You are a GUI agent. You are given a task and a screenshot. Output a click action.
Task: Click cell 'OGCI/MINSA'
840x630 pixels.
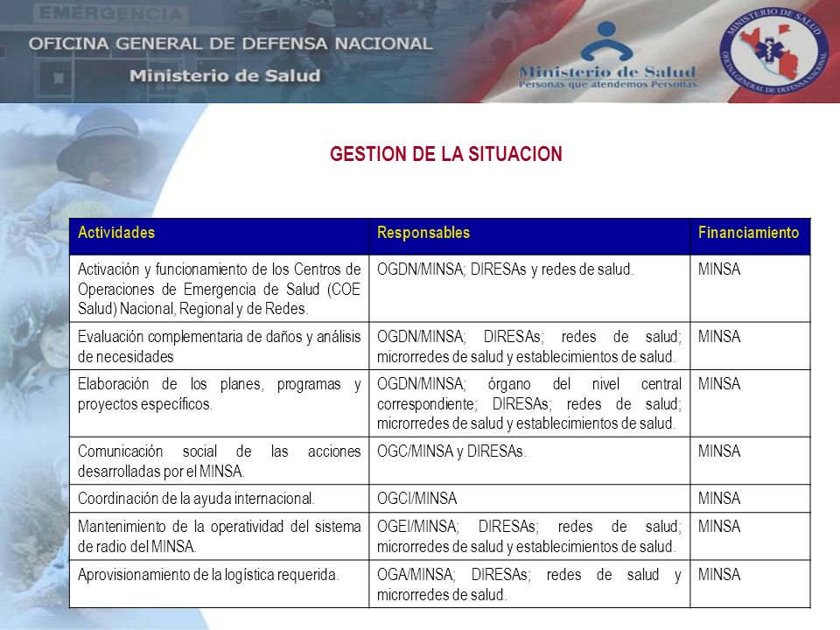(529, 499)
